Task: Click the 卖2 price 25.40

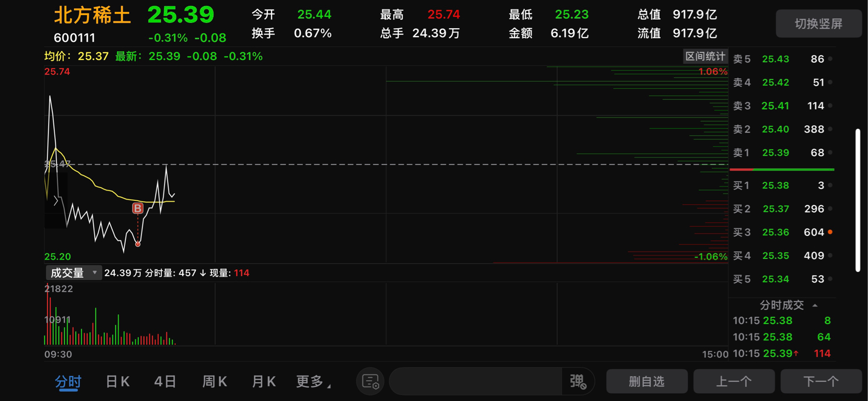Action: coord(776,129)
